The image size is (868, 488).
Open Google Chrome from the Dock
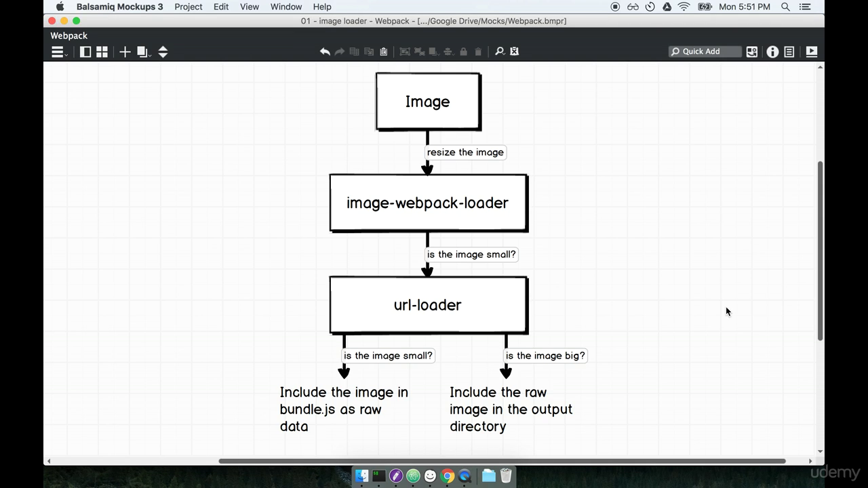[447, 476]
